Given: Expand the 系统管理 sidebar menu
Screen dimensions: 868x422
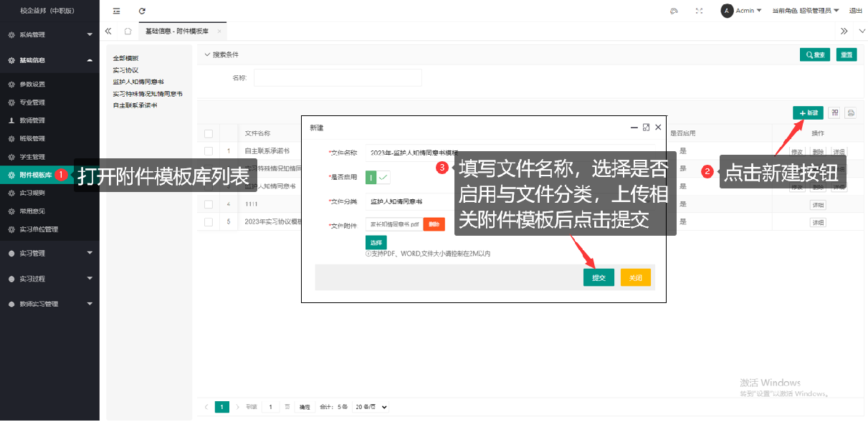Looking at the screenshot, I should pyautogui.click(x=49, y=34).
